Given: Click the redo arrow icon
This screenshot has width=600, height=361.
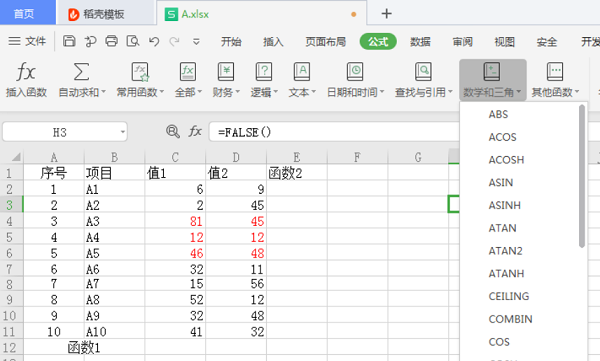Looking at the screenshot, I should [174, 41].
